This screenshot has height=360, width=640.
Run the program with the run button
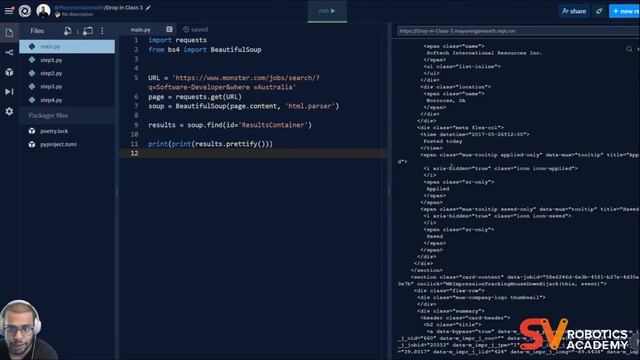point(327,11)
